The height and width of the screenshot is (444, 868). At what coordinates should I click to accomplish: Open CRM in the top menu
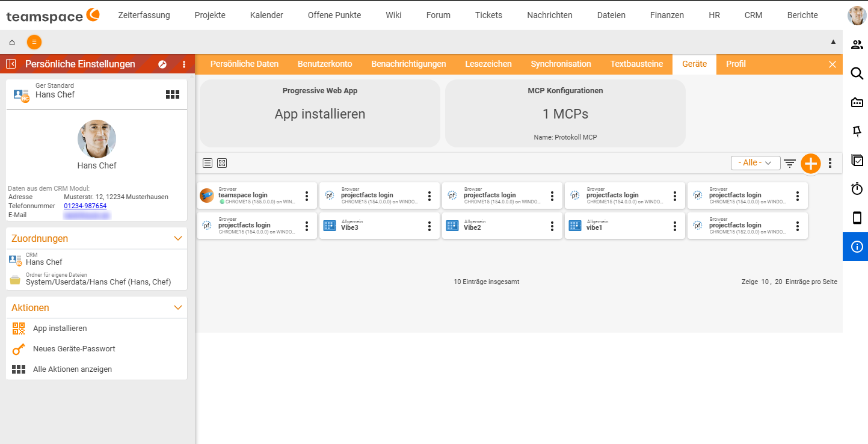pyautogui.click(x=753, y=15)
